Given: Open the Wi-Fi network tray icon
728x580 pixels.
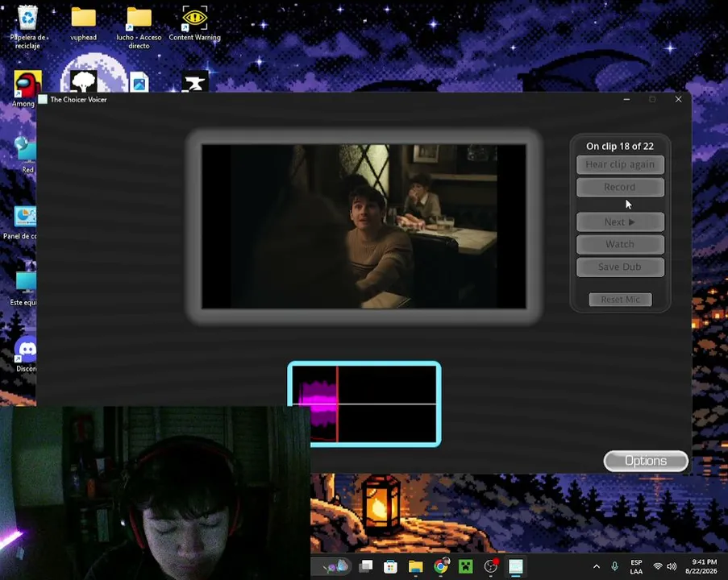Looking at the screenshot, I should click(x=657, y=566).
